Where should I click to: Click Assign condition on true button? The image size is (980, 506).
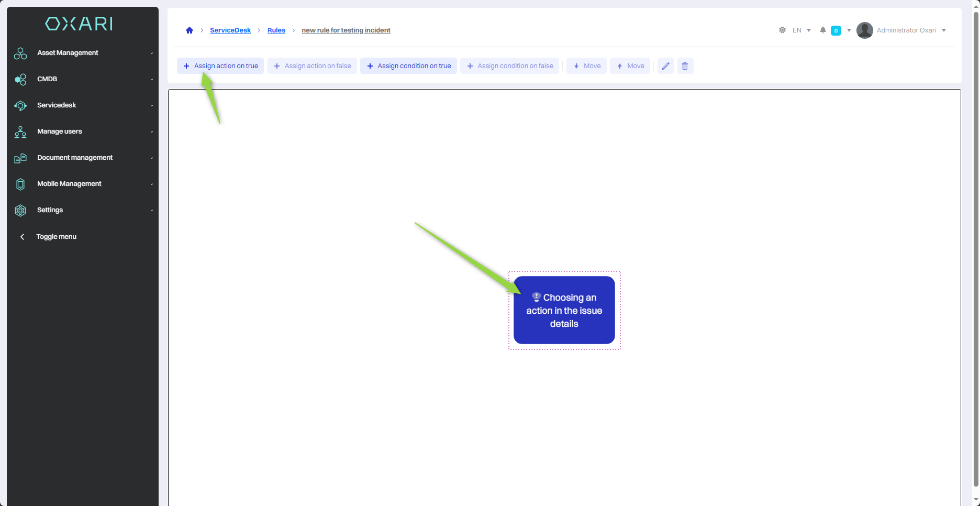(408, 66)
